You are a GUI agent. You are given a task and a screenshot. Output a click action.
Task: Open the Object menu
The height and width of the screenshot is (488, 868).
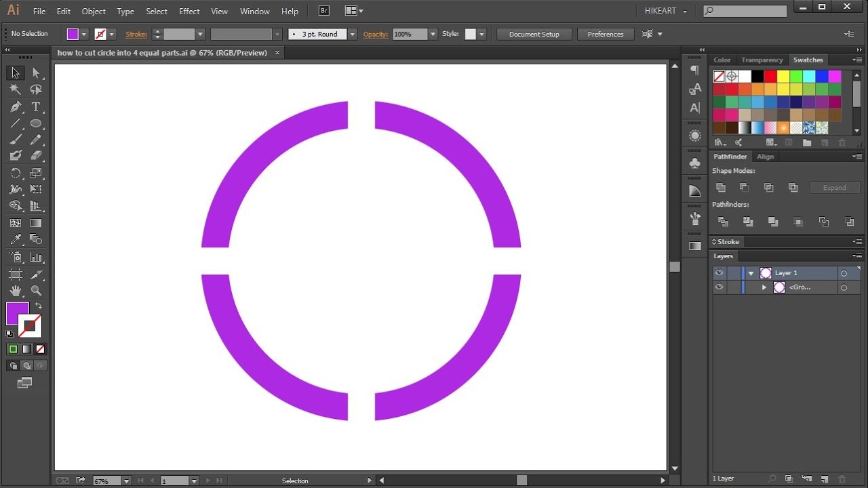point(94,12)
